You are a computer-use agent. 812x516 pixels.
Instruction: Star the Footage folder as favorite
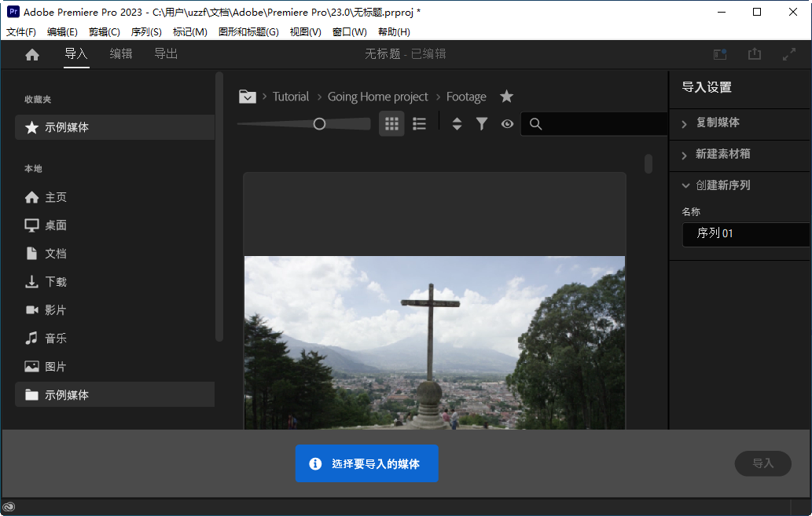[x=506, y=96]
